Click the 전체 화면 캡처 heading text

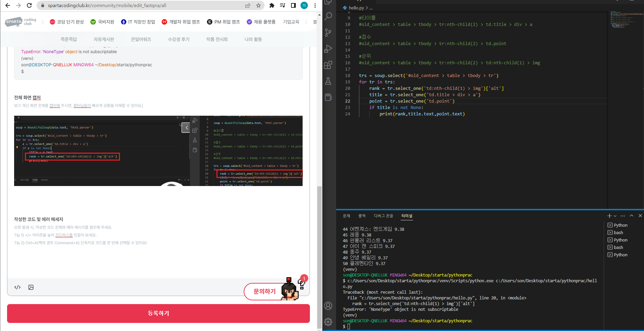point(27,98)
